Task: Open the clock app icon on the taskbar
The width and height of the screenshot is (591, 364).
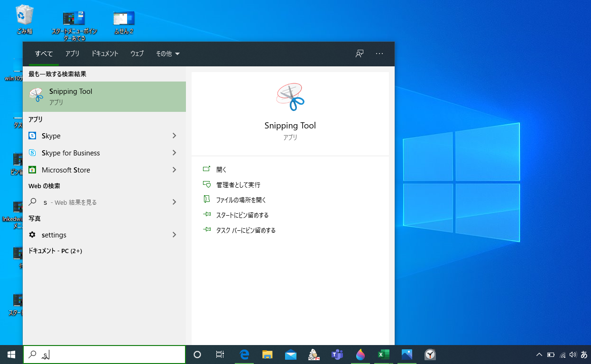Action: [430, 355]
